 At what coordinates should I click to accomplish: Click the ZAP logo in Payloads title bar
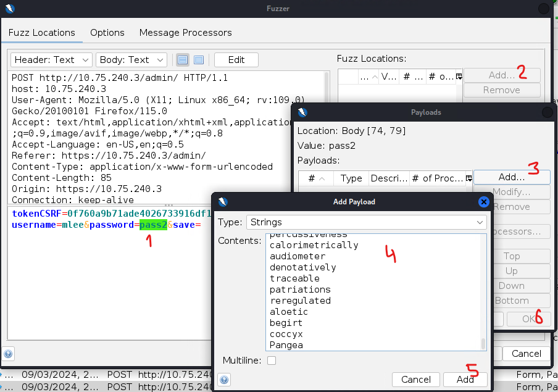pos(302,112)
